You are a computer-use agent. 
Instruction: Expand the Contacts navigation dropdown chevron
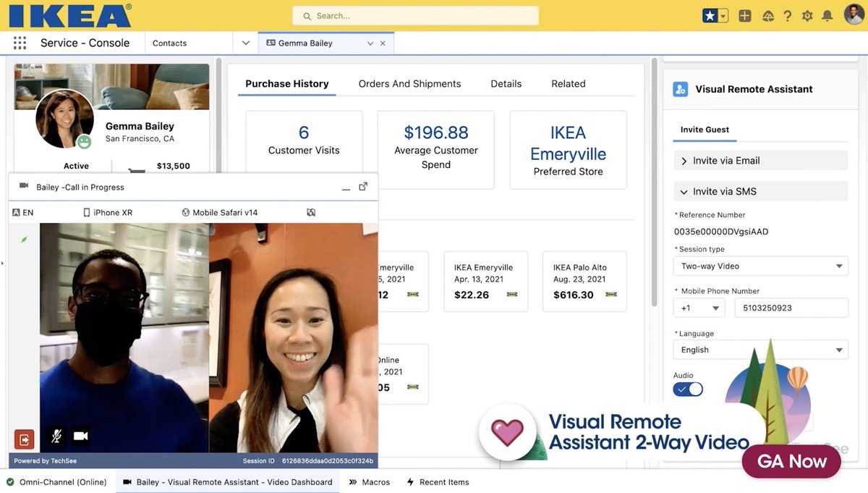pyautogui.click(x=246, y=43)
